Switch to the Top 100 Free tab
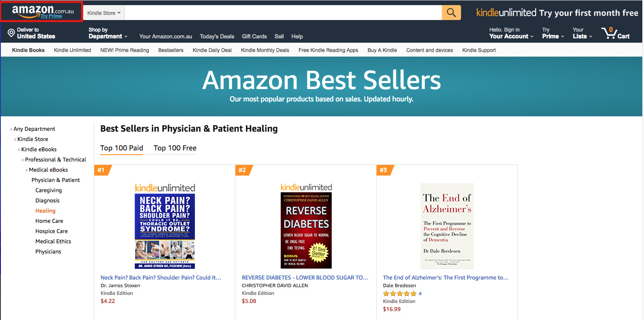Viewport: 644px width, 320px height. tap(175, 148)
